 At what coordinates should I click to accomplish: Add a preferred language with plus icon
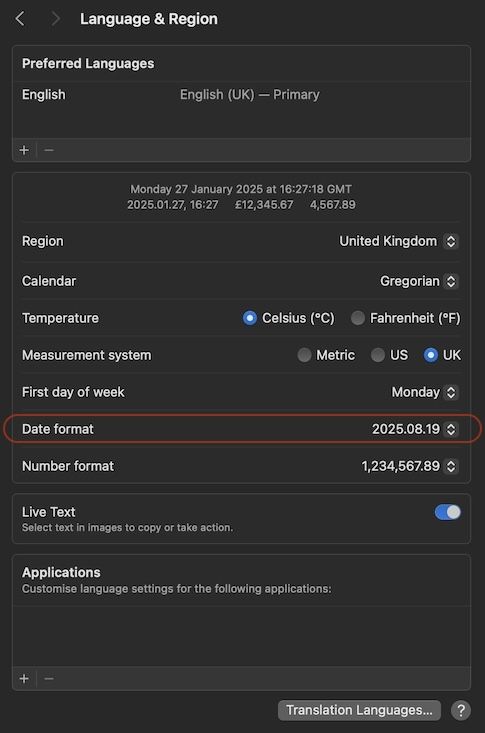[24, 150]
